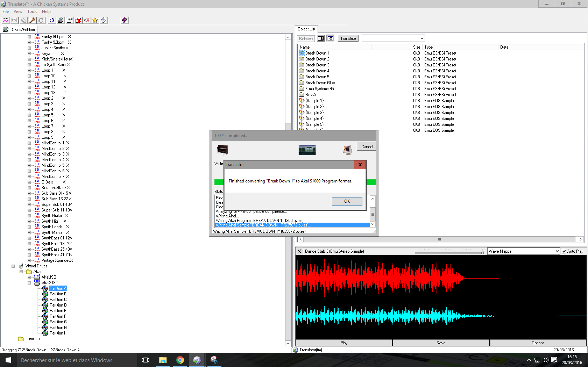Switch Object List to details view icon

click(x=330, y=38)
